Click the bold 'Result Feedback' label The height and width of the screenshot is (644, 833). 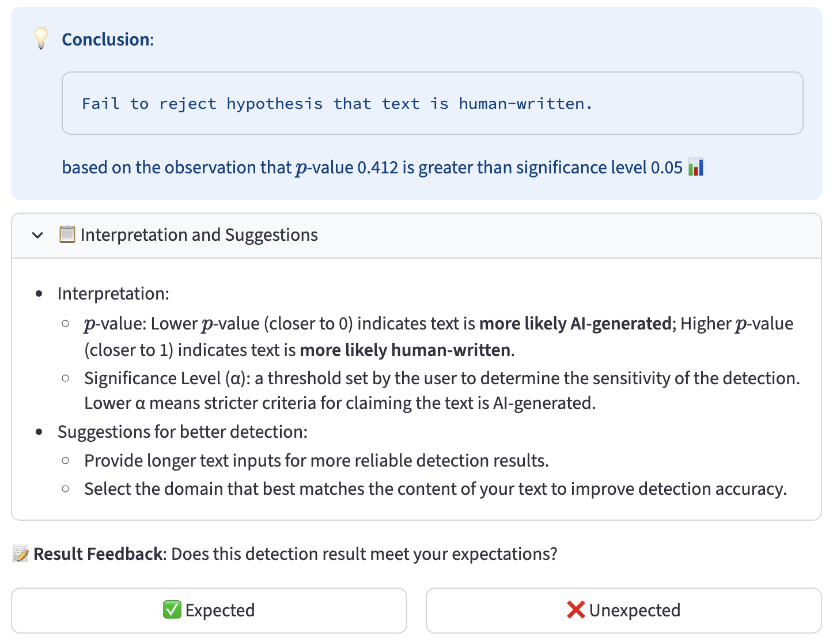pos(97,554)
